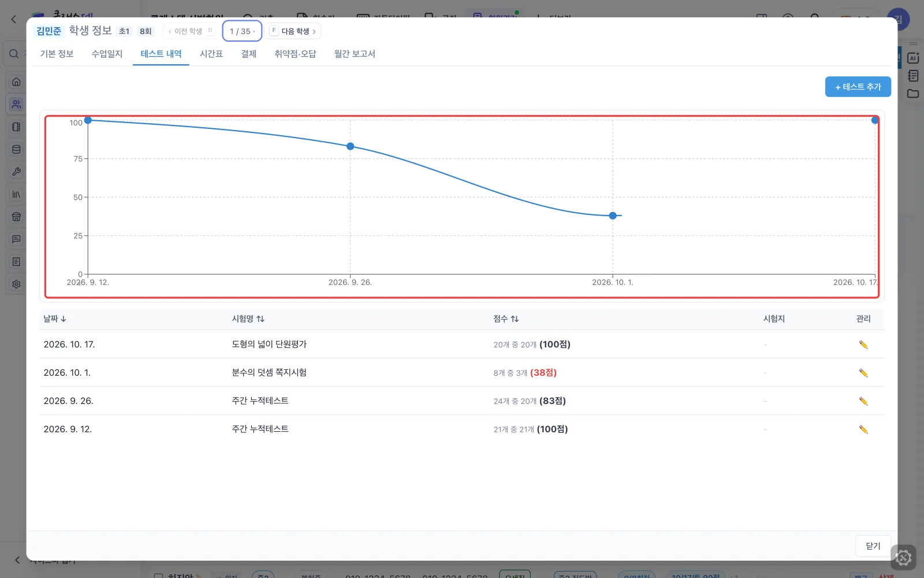Select the 테스트 내역 tab

(161, 54)
